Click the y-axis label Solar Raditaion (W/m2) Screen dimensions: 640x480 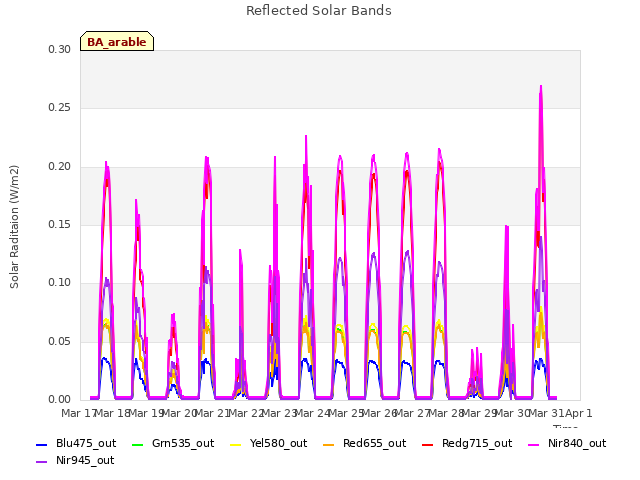[14, 227]
